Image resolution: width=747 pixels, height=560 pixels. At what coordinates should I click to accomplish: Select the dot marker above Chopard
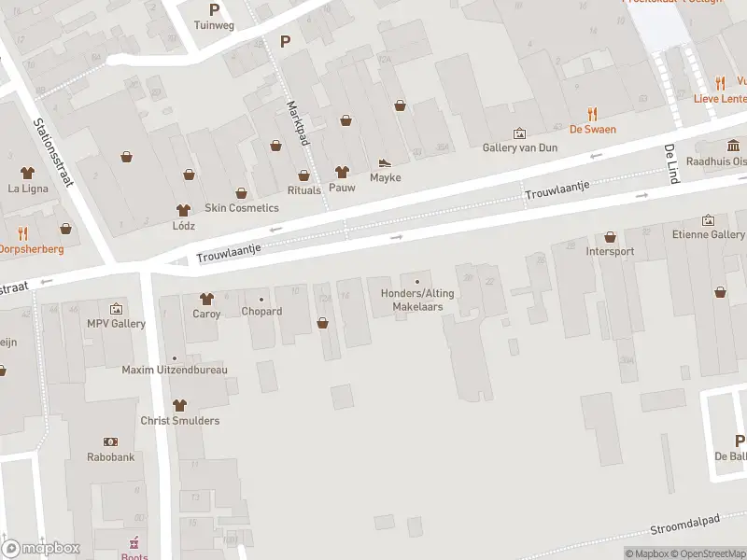coord(261,300)
